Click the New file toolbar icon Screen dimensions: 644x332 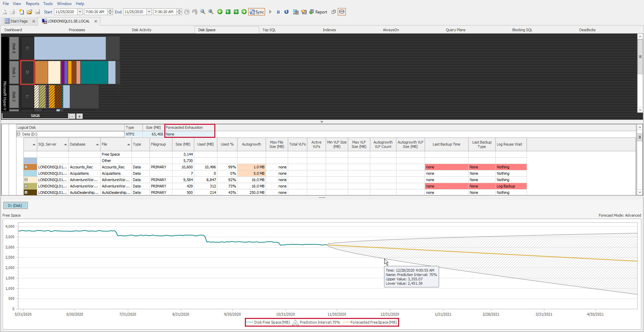(x=21, y=12)
